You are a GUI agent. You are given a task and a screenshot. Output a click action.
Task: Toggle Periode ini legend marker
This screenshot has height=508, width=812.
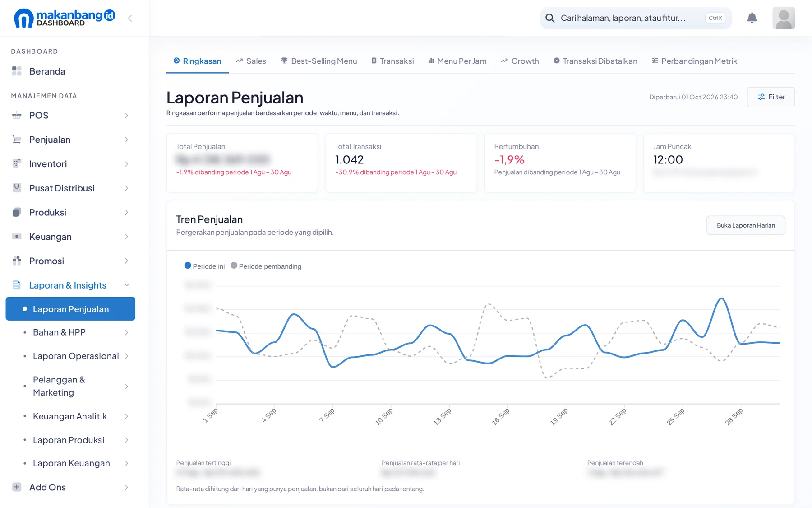point(188,266)
